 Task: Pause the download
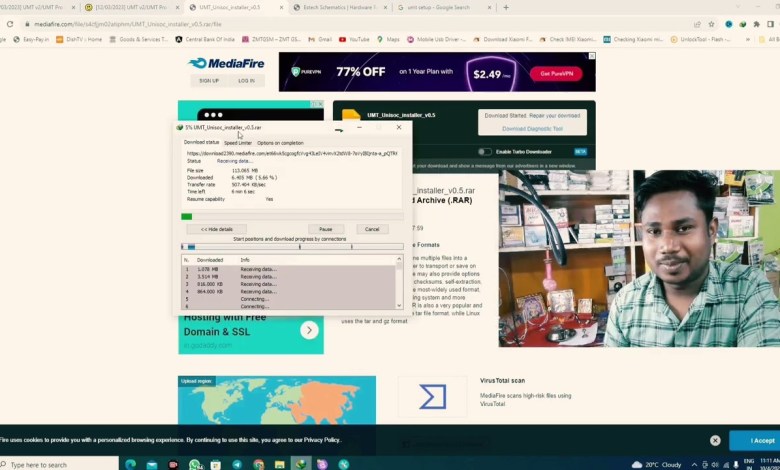pos(325,229)
